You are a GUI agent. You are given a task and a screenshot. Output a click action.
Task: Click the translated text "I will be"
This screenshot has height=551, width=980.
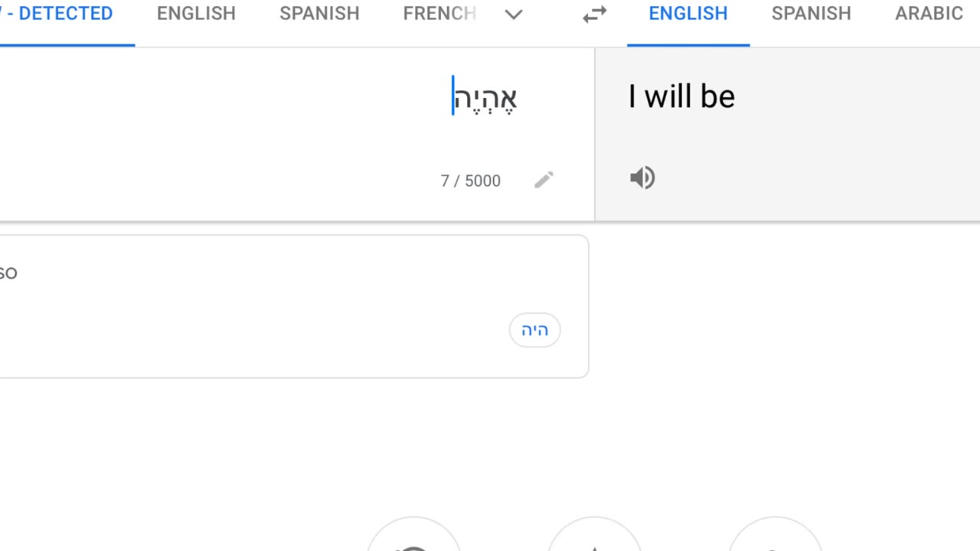(681, 96)
